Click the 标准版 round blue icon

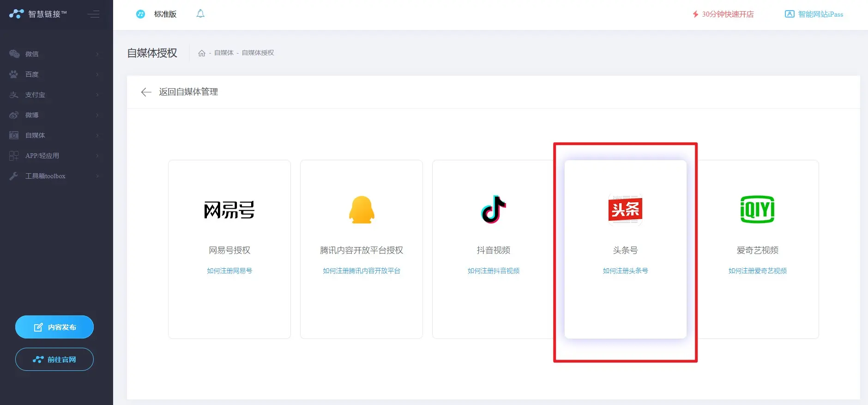click(140, 14)
